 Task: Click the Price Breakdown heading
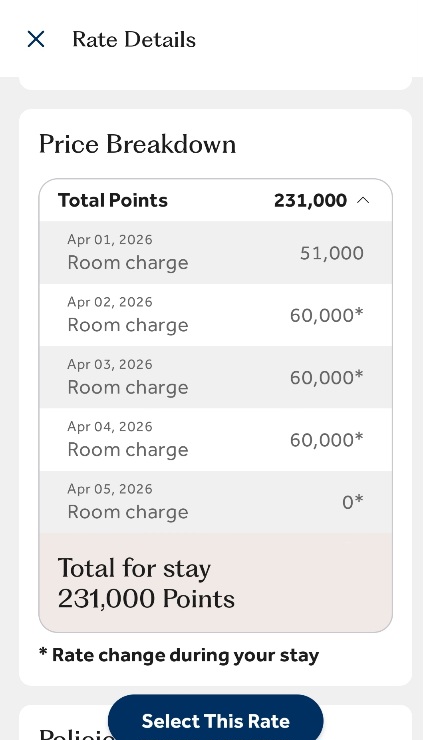pyautogui.click(x=137, y=144)
